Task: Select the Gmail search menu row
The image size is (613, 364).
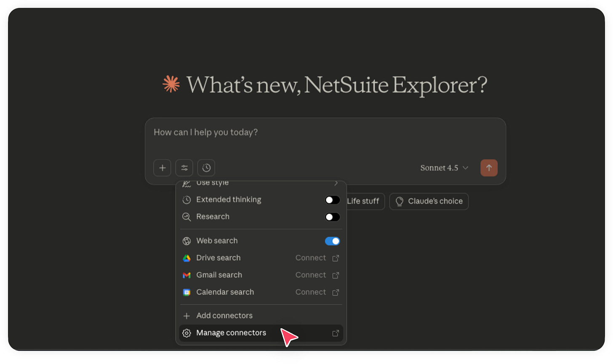Action: tap(261, 275)
